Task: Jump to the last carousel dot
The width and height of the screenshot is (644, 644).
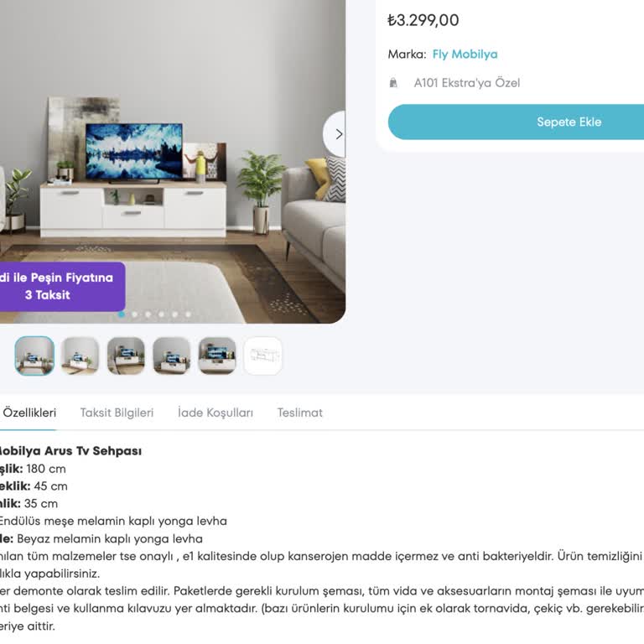Action: 188,314
